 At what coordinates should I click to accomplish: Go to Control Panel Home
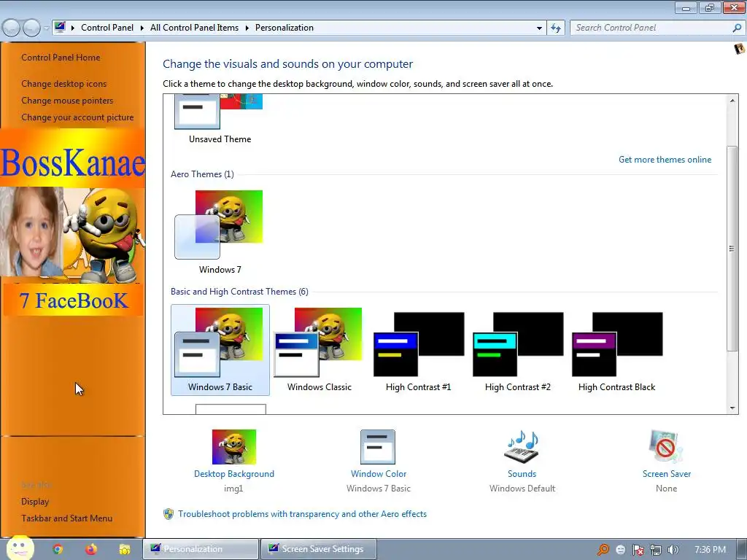(x=61, y=58)
